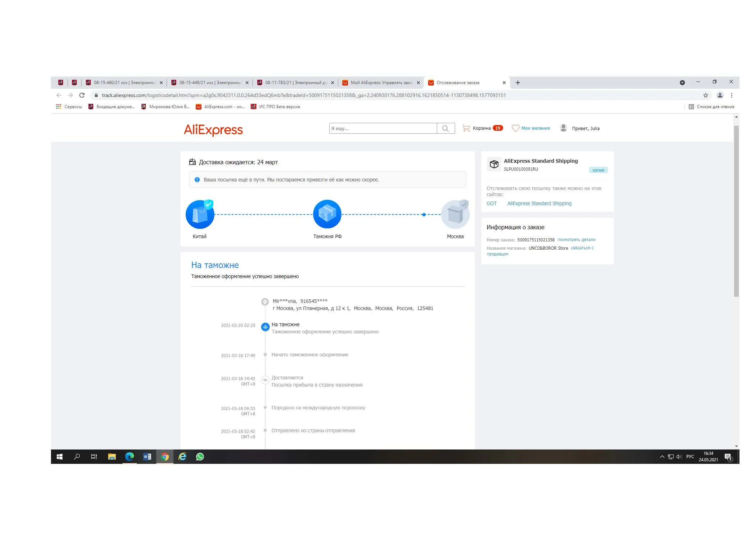Open the shopping cart icon
Screen dimensions: 756x535
pos(466,128)
